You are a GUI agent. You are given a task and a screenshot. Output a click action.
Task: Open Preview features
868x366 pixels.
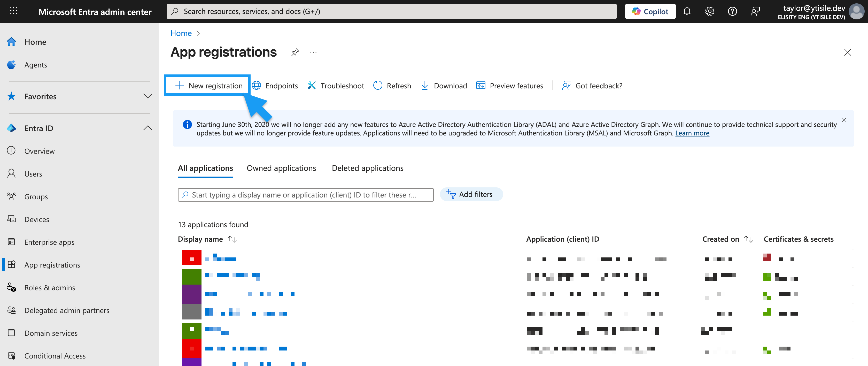point(509,86)
